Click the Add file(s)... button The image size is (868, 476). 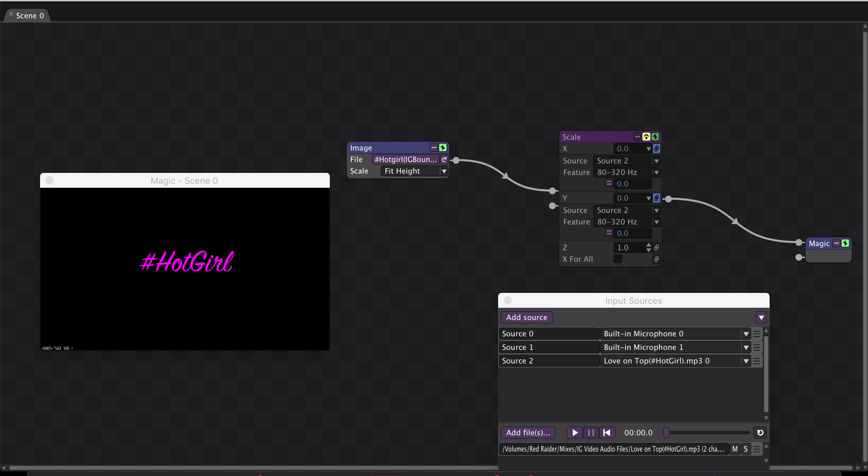528,433
